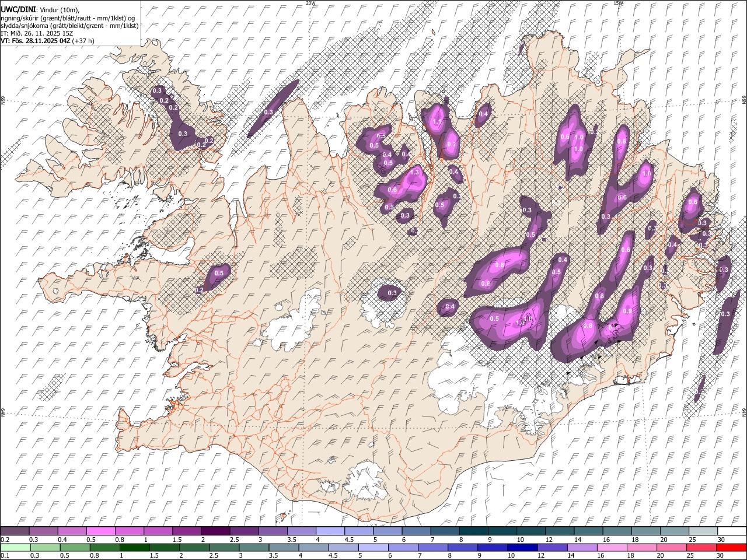Click the '0.7' precipitation value on the map

pos(451,144)
